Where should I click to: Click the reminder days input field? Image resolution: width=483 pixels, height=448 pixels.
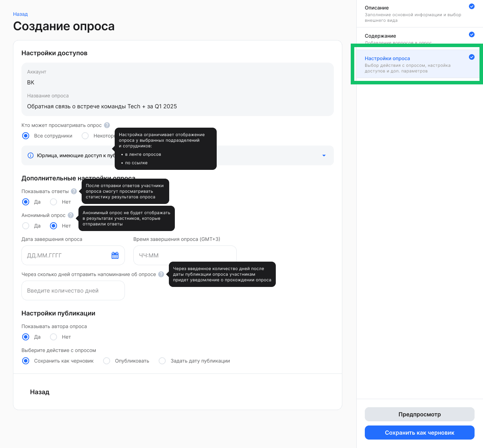click(x=73, y=290)
